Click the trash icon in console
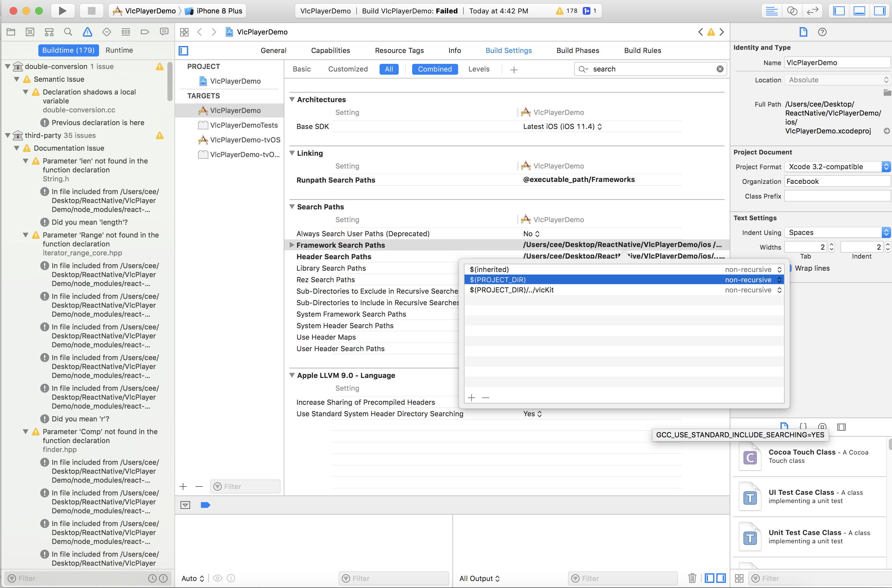This screenshot has height=588, width=892. 692,578
